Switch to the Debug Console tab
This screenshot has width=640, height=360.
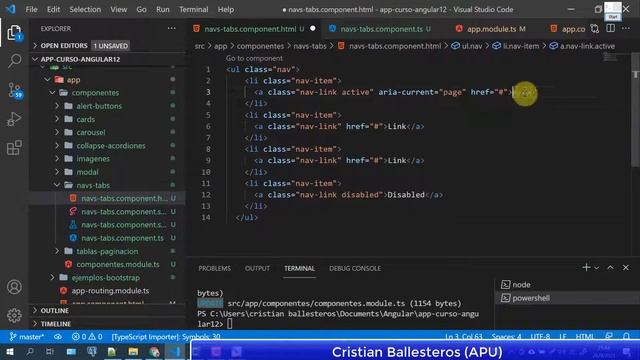pyautogui.click(x=355, y=268)
